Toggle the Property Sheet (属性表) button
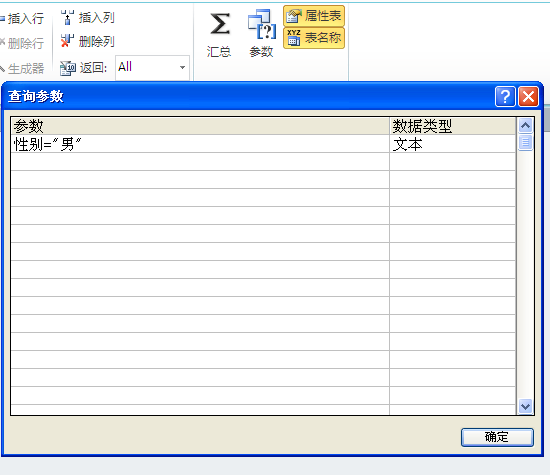Image resolution: width=550 pixels, height=475 pixels. (x=314, y=16)
